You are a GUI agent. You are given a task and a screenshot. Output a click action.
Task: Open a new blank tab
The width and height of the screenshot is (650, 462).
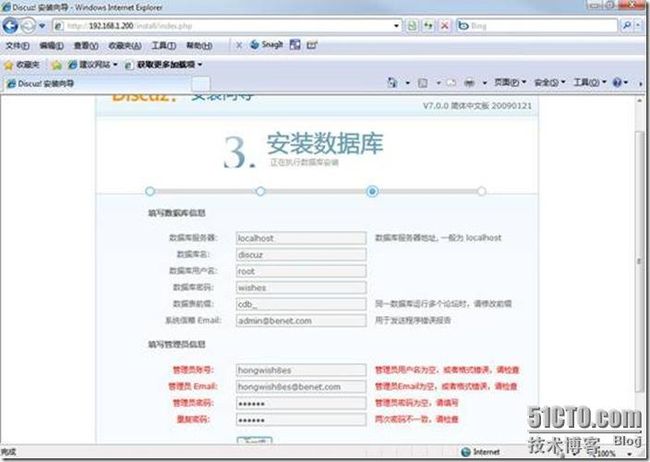click(201, 84)
